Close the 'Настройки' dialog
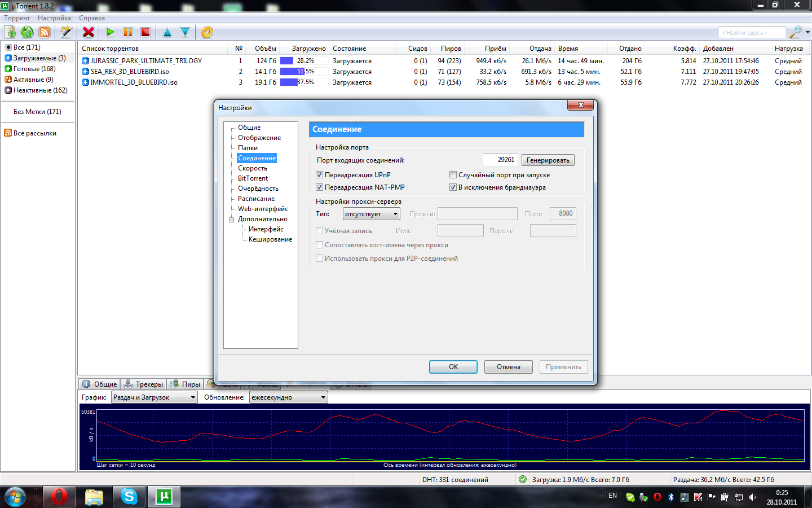The width and height of the screenshot is (812, 508). coord(581,105)
